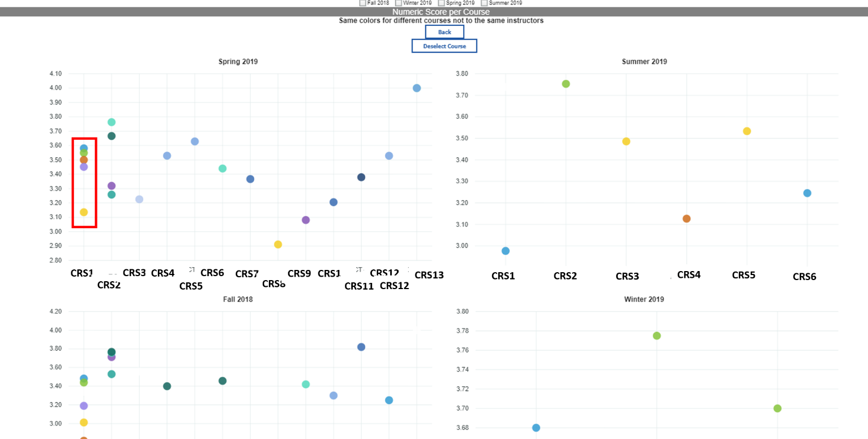868x439 pixels.
Task: Pick yellow CRS5 point in Summer 2019 chart
Action: pyautogui.click(x=747, y=131)
